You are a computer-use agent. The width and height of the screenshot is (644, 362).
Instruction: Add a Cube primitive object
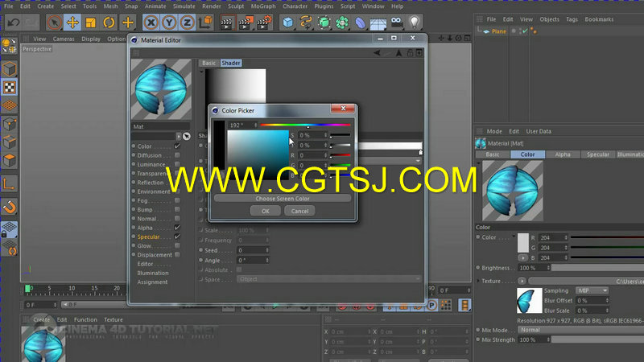tap(288, 23)
